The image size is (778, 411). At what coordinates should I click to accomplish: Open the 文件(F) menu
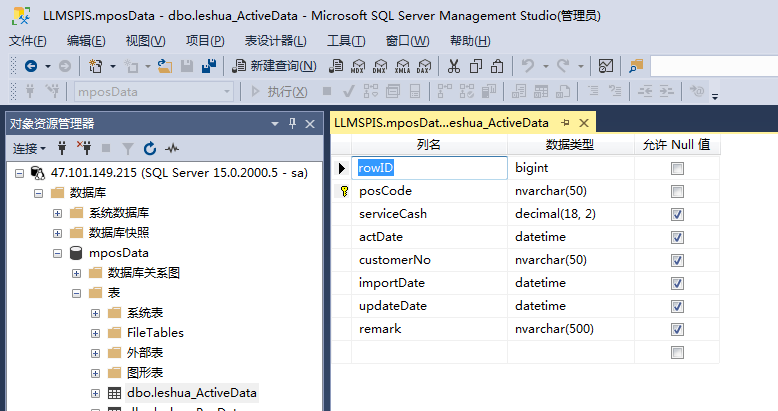(x=28, y=41)
